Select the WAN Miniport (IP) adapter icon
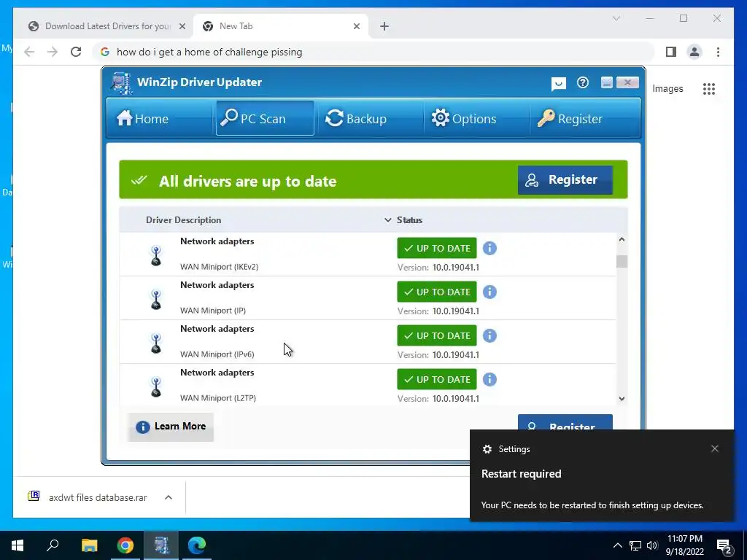747x560 pixels. [156, 299]
